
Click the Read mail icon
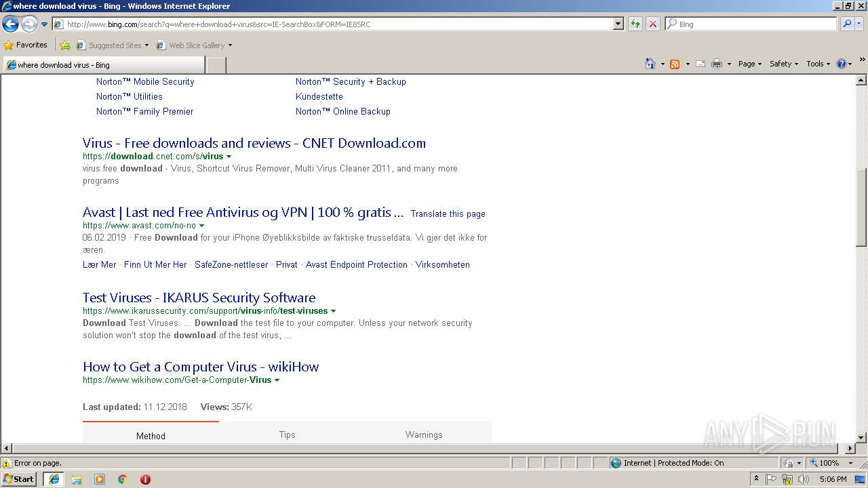(x=701, y=64)
